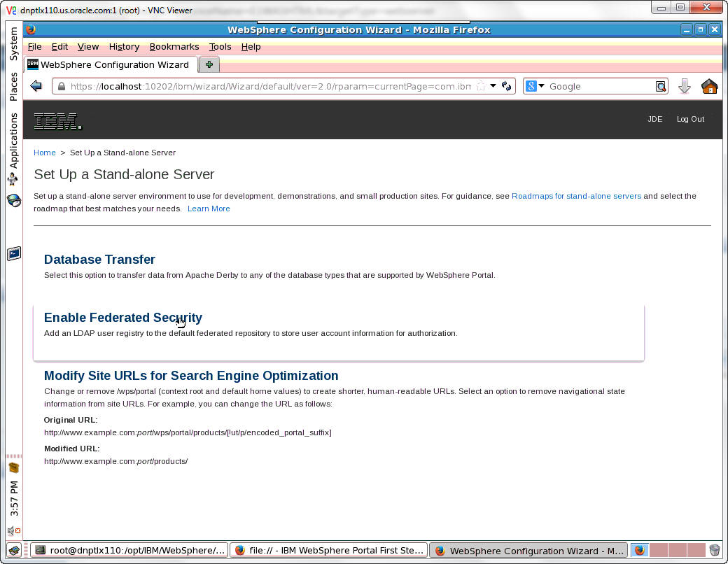Open the Tools menu

[220, 46]
